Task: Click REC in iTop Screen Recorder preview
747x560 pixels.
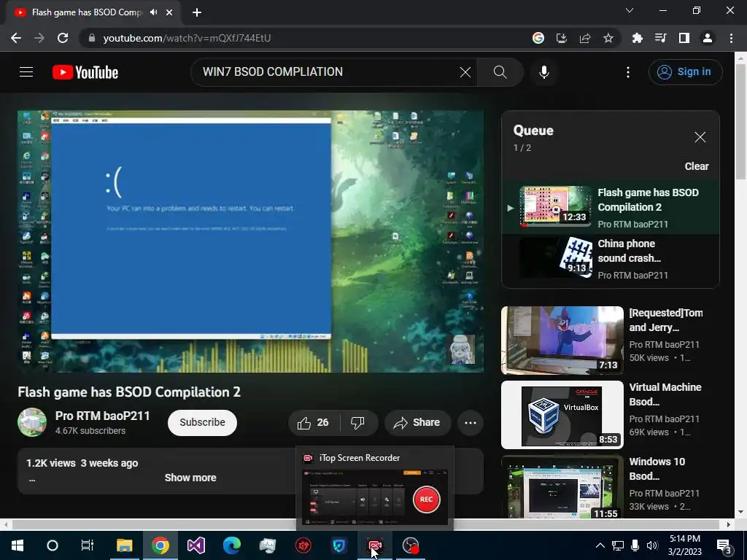Action: 426,499
